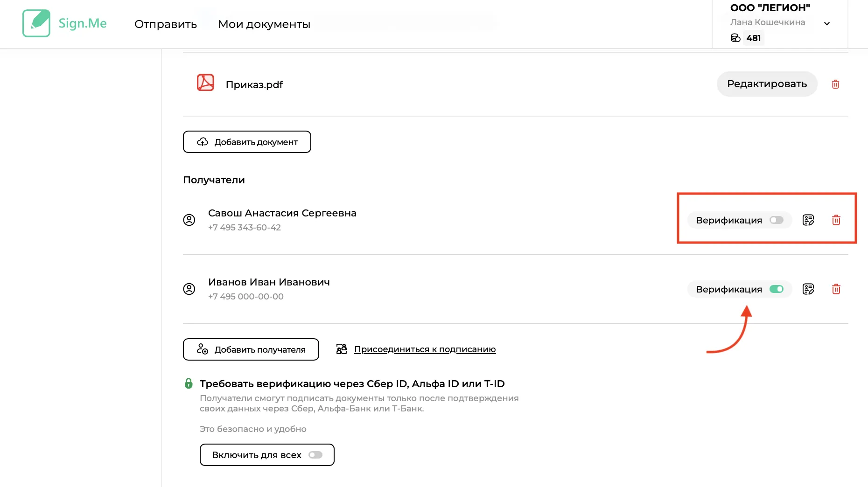This screenshot has width=868, height=487.
Task: Go to Мои документы section
Action: coord(264,24)
